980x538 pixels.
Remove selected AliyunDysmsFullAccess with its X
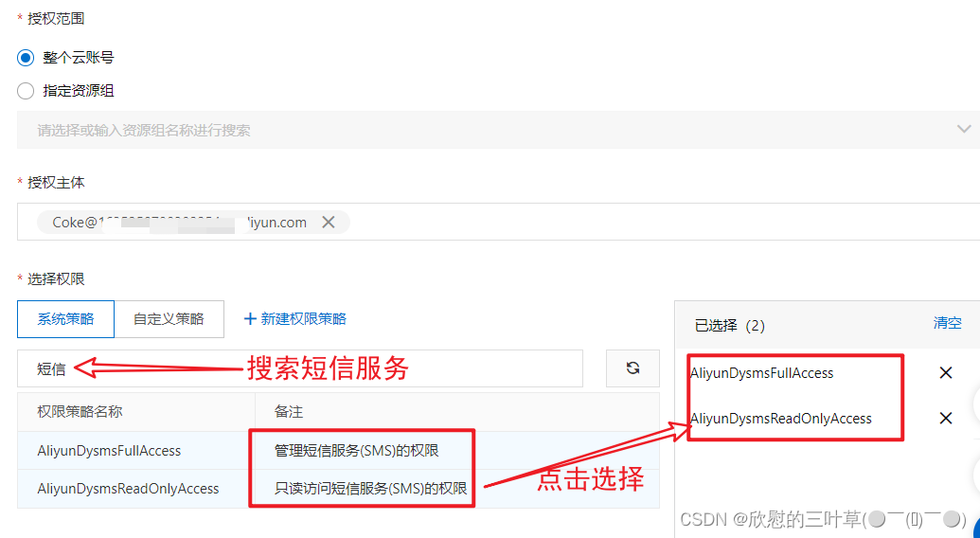946,373
